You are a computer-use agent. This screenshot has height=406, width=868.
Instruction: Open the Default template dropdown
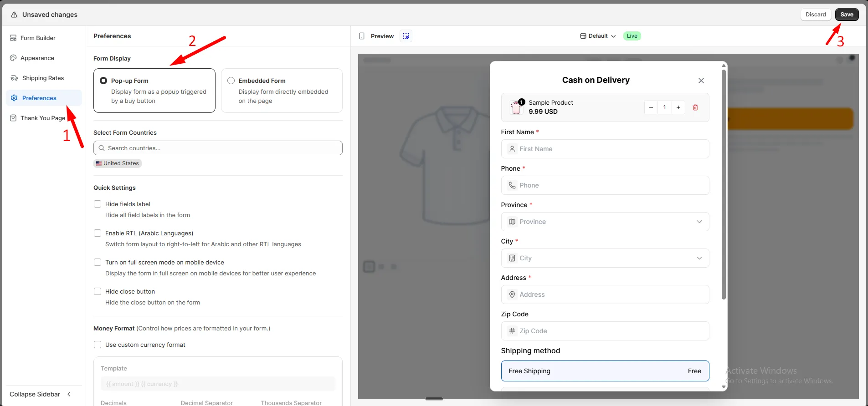pyautogui.click(x=598, y=36)
